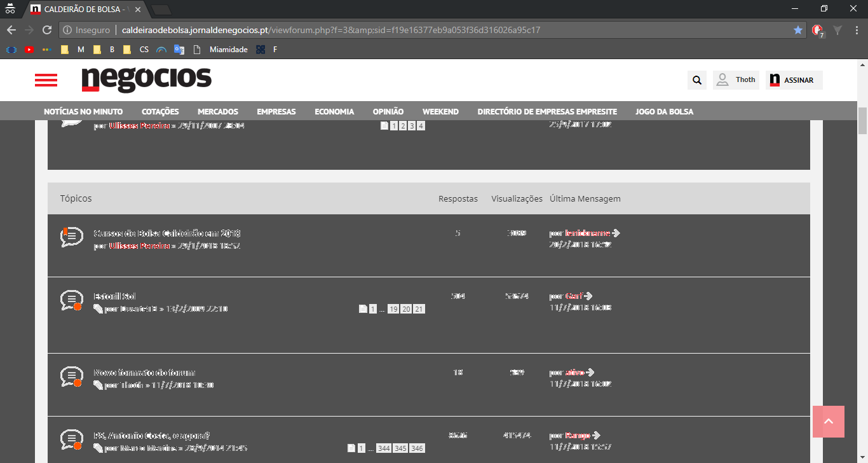Go to the MERCADOS section
868x463 pixels.
[218, 111]
